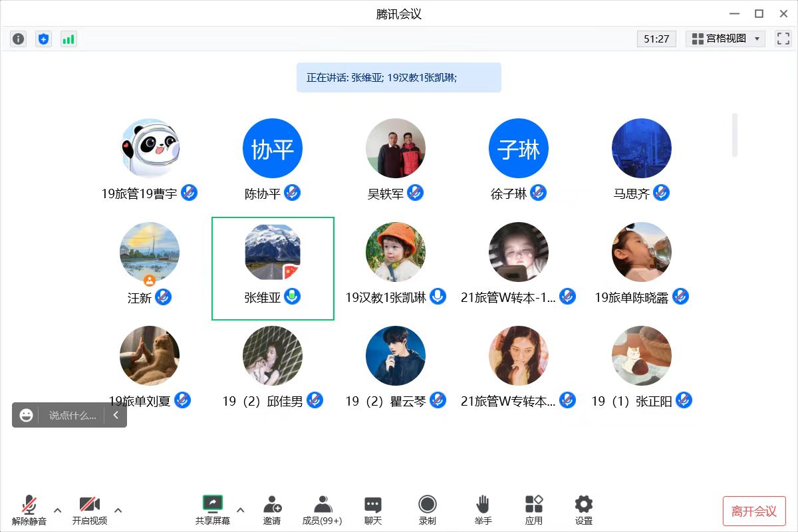
Task: Open Settings (设置) in toolbar
Action: (x=584, y=510)
